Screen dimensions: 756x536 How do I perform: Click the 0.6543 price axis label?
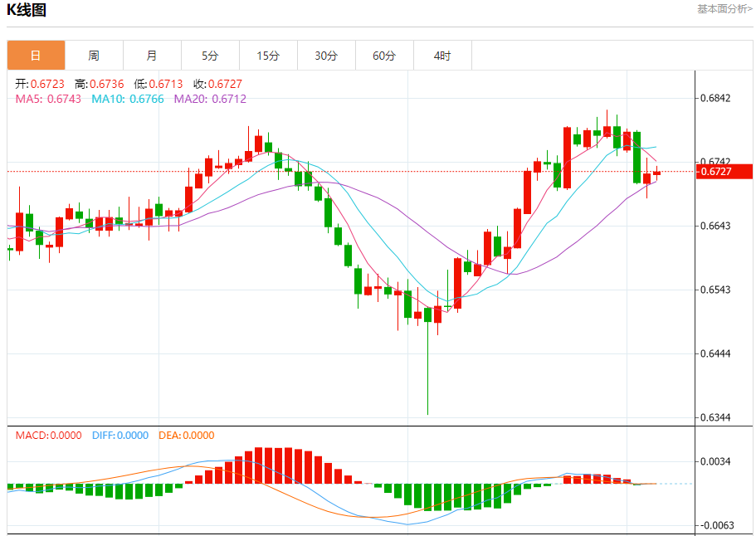(715, 290)
